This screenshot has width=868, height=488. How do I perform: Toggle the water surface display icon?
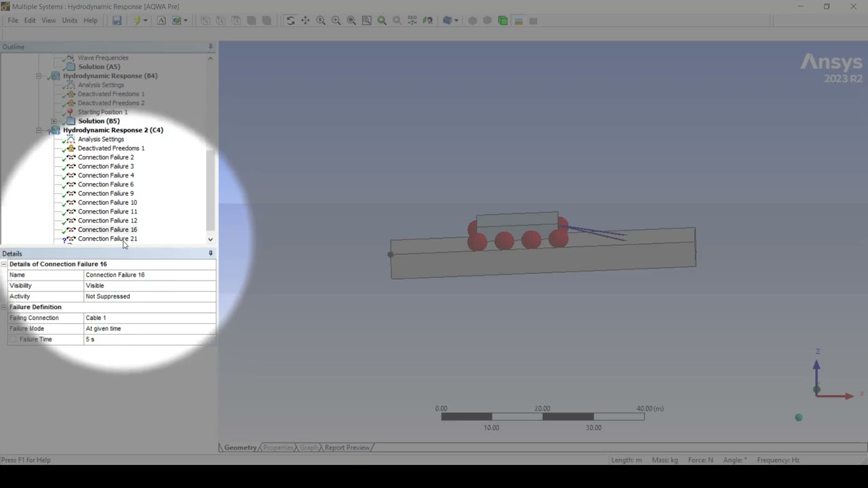[518, 20]
